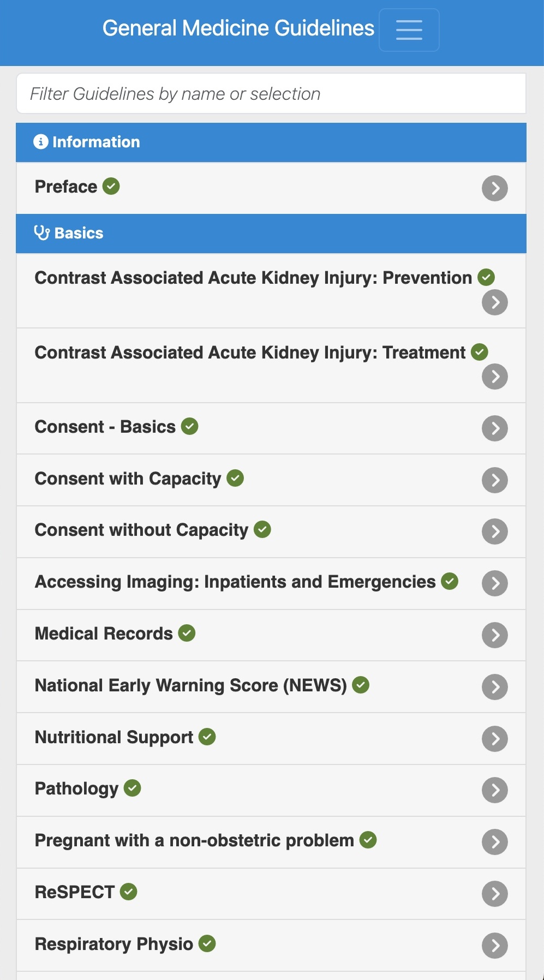Click chevron for National Early Warning Score

point(495,687)
